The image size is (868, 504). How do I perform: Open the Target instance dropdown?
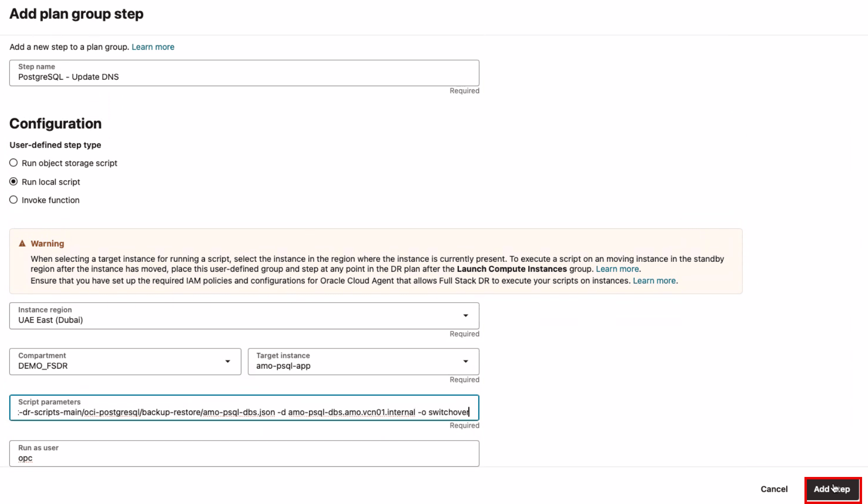364,361
